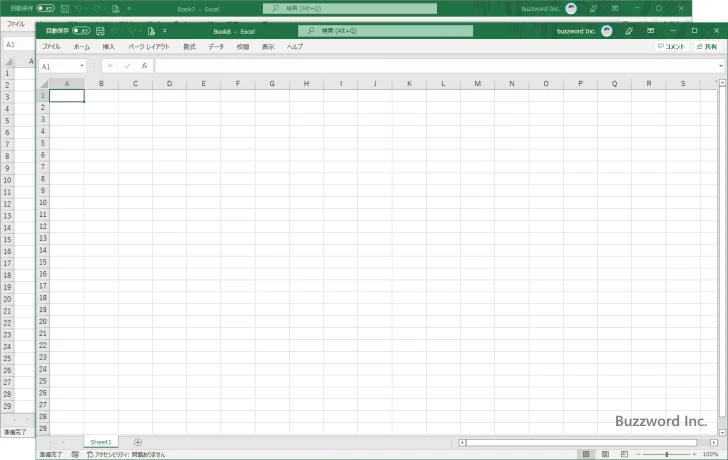
Task: Click the コメント button
Action: pyautogui.click(x=671, y=46)
